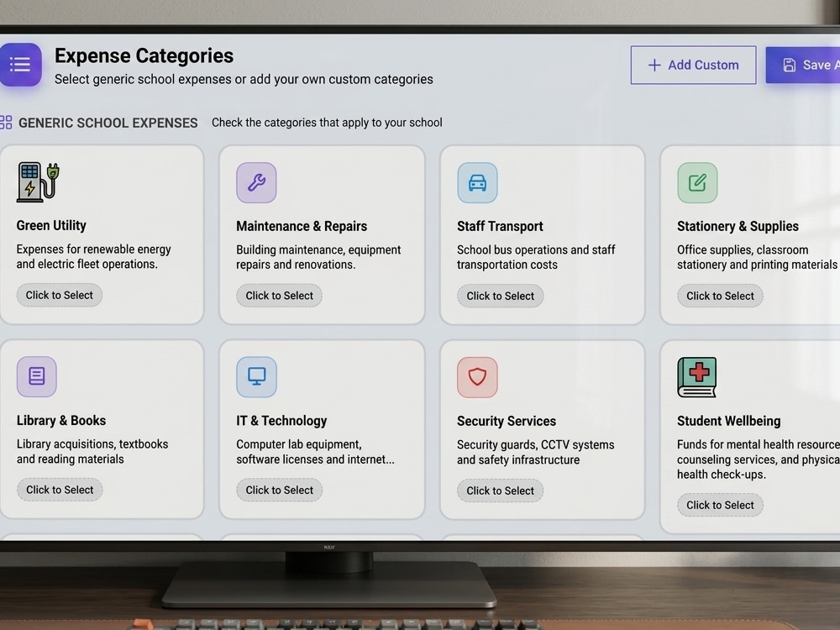The height and width of the screenshot is (630, 840).
Task: Click the Student Wellbeing card title
Action: coord(728,421)
